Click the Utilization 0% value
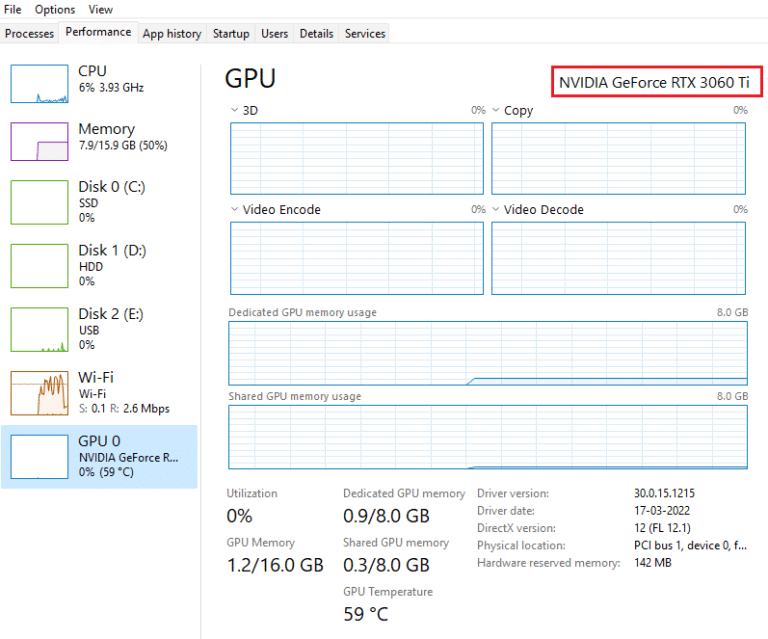This screenshot has width=768, height=639. [x=240, y=516]
